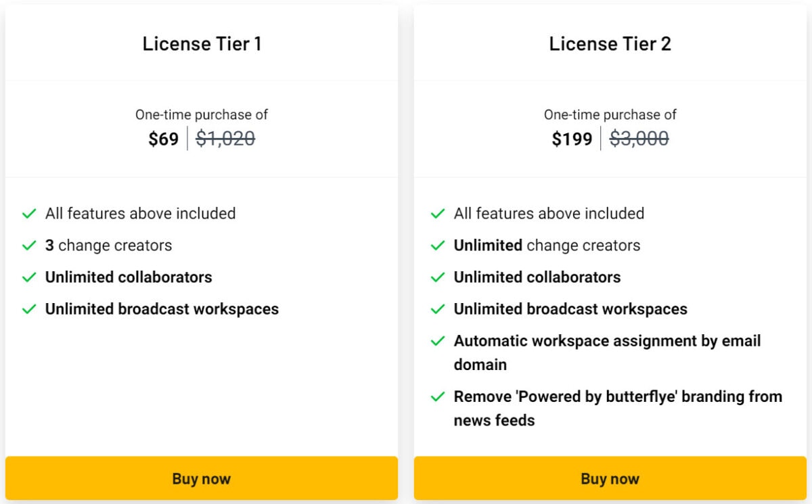The image size is (812, 504).
Task: Click the strikethrough $3,000 original price
Action: [639, 139]
